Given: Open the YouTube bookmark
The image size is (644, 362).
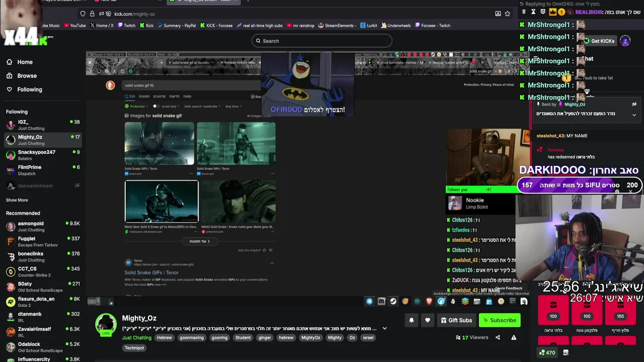Looking at the screenshot, I should click(74, 25).
